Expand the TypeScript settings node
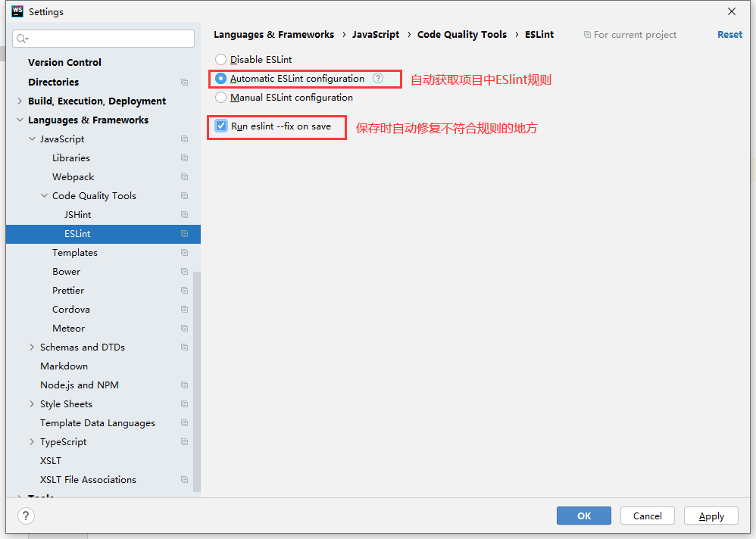 pyautogui.click(x=32, y=441)
